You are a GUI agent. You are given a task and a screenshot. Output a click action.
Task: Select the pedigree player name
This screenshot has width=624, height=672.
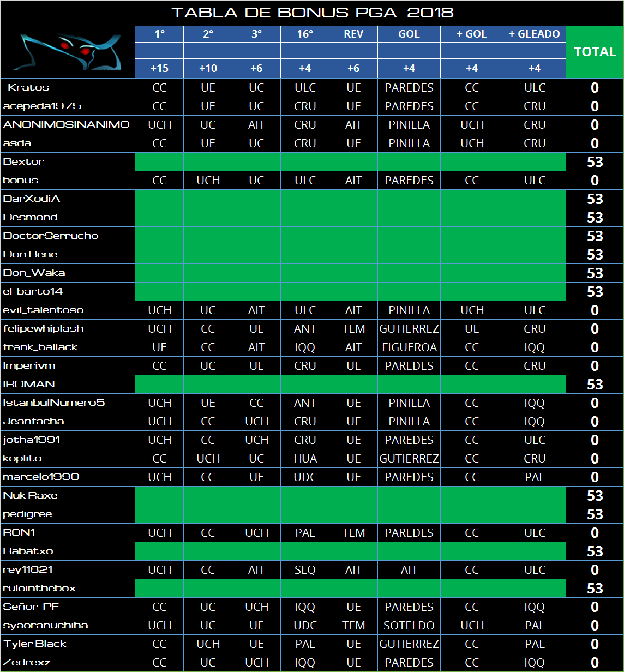coord(27,514)
